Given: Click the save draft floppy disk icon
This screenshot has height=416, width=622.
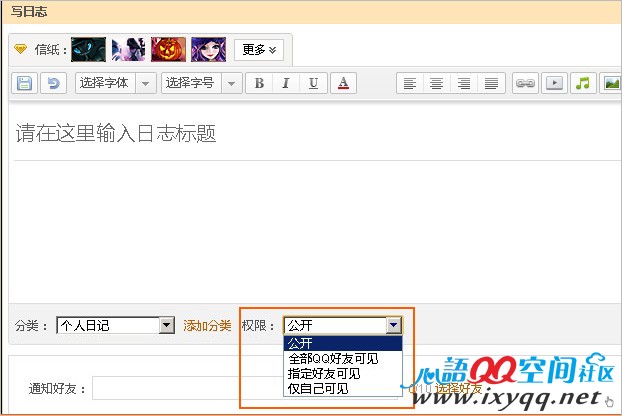Looking at the screenshot, I should (26, 83).
